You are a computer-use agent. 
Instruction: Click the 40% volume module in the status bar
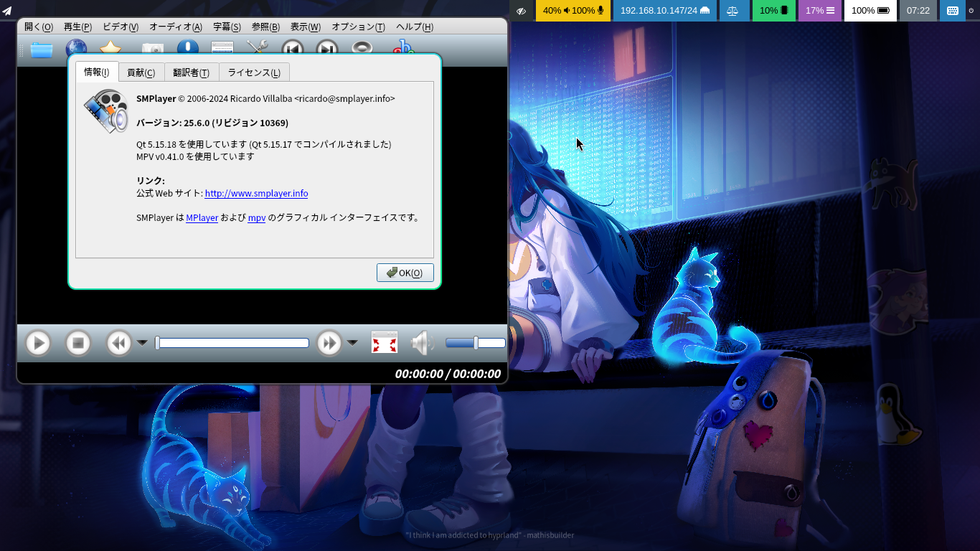573,11
